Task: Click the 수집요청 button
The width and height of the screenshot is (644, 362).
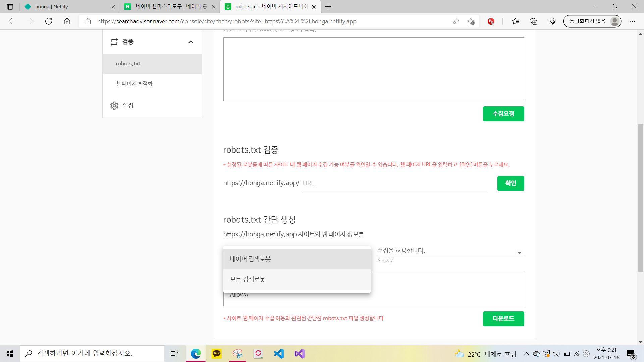Action: coord(503,114)
